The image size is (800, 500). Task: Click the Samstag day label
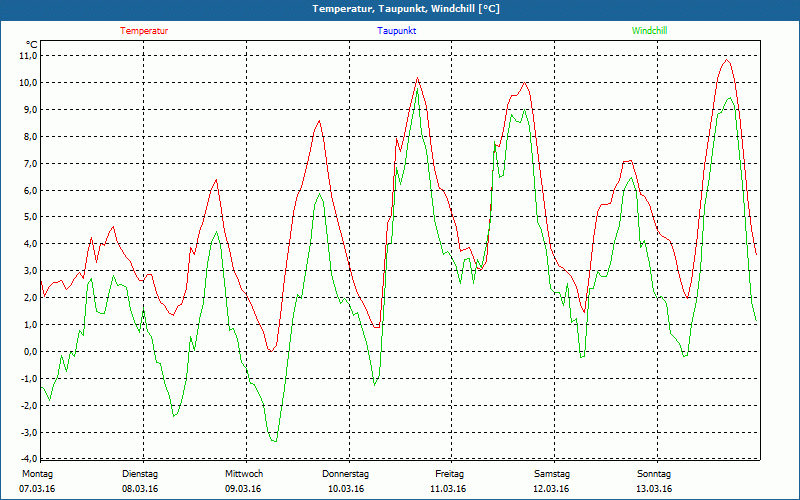(552, 474)
